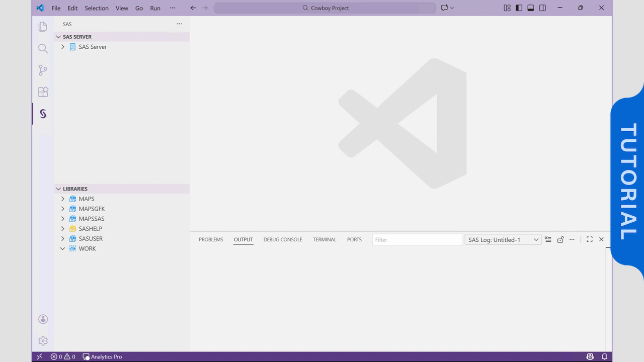This screenshot has height=362, width=644.
Task: Toggle the primary side bar layout button
Action: (519, 8)
